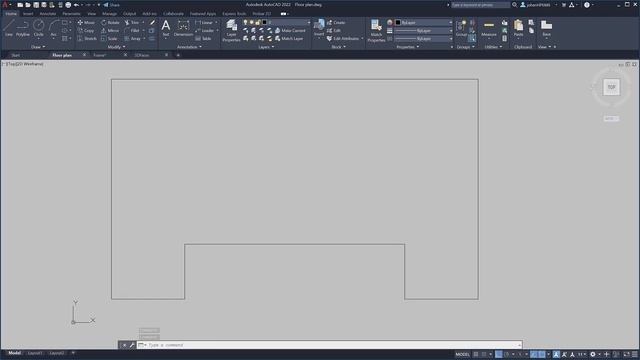Click the MODEL status bar button
This screenshot has width=640, height=360.
462,354
